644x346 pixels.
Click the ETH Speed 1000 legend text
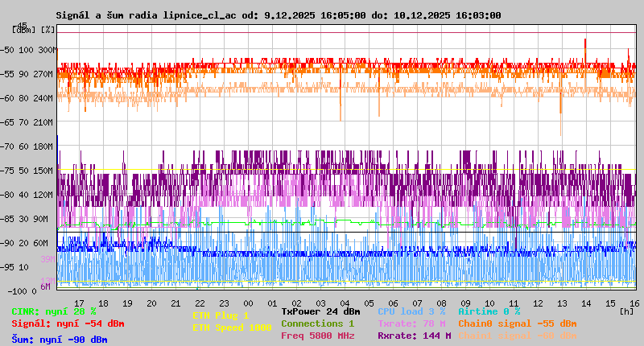(x=232, y=327)
